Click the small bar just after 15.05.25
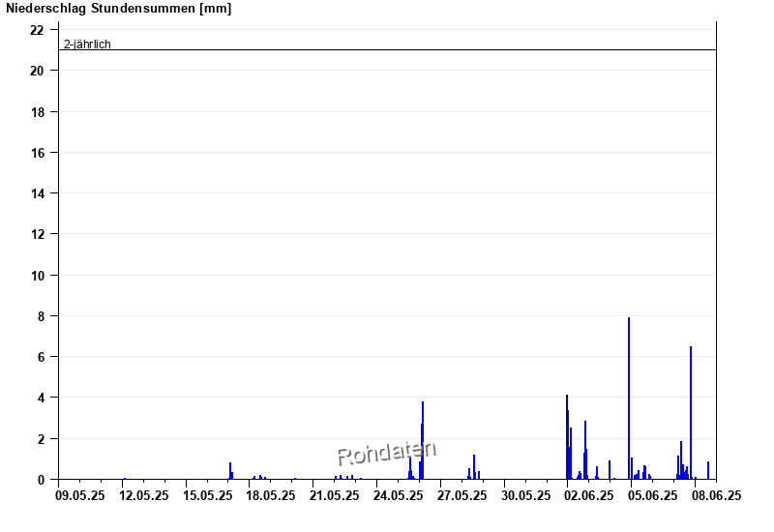Viewport: 774px width, 532px height. coord(230,470)
